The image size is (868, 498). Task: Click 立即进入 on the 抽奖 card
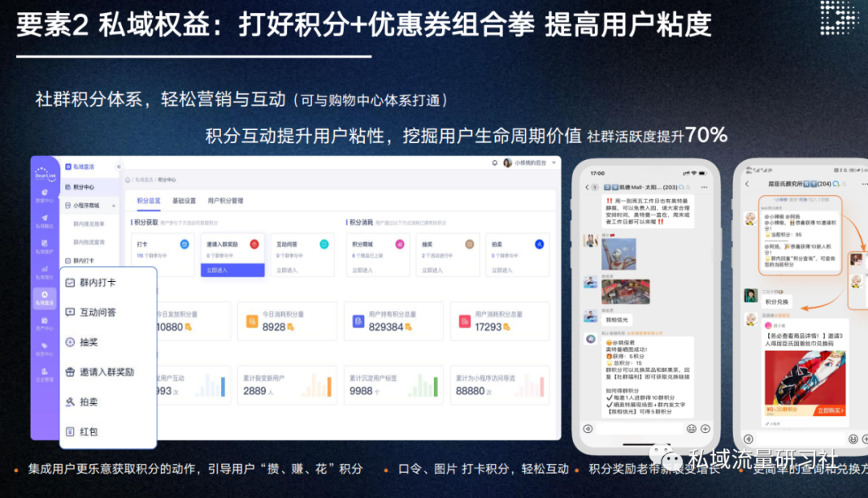coord(432,271)
